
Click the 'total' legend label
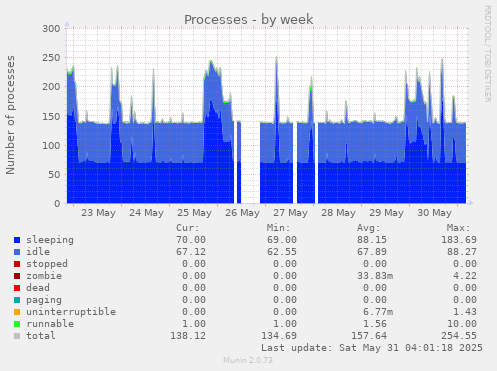[41, 336]
